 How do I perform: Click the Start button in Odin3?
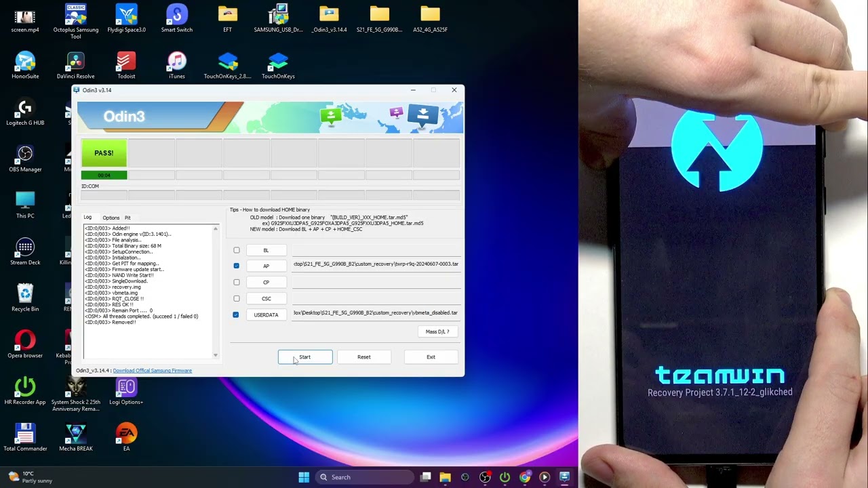[x=305, y=357]
